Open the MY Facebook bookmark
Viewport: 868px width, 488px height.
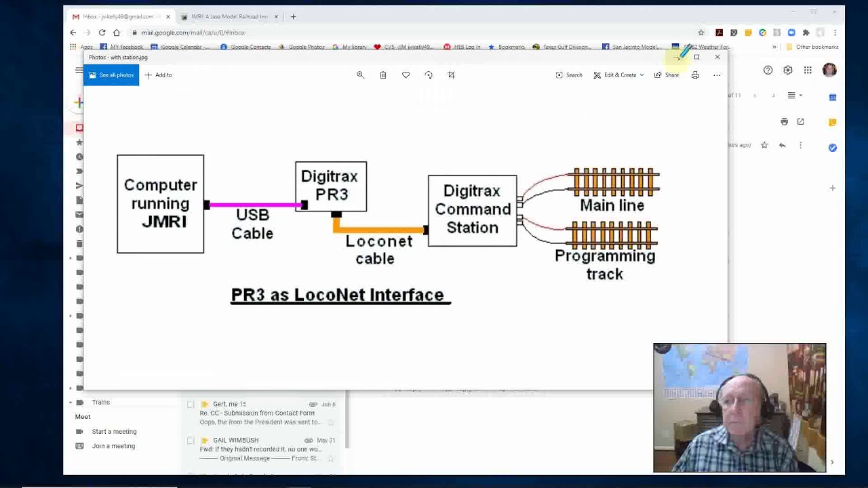[121, 47]
